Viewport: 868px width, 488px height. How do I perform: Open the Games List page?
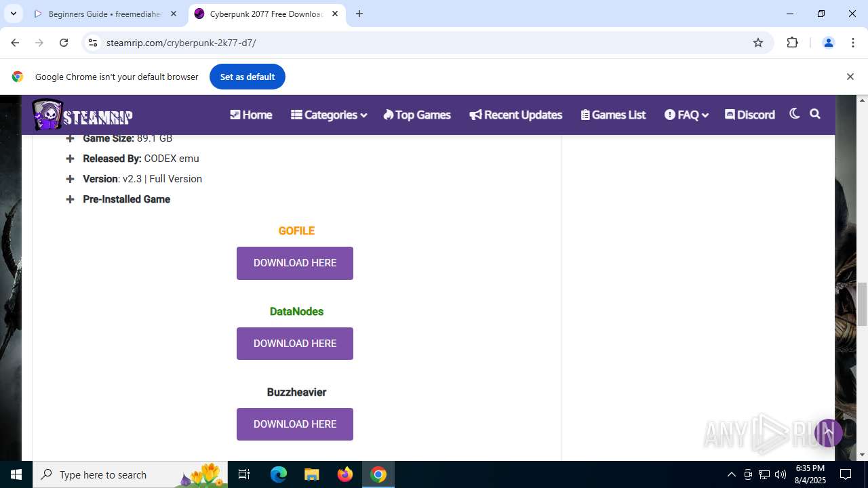click(x=613, y=115)
